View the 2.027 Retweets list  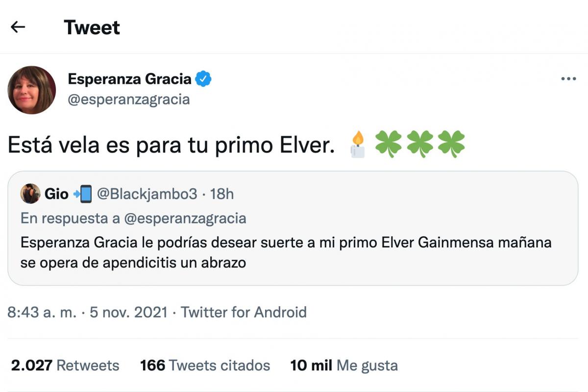click(65, 365)
